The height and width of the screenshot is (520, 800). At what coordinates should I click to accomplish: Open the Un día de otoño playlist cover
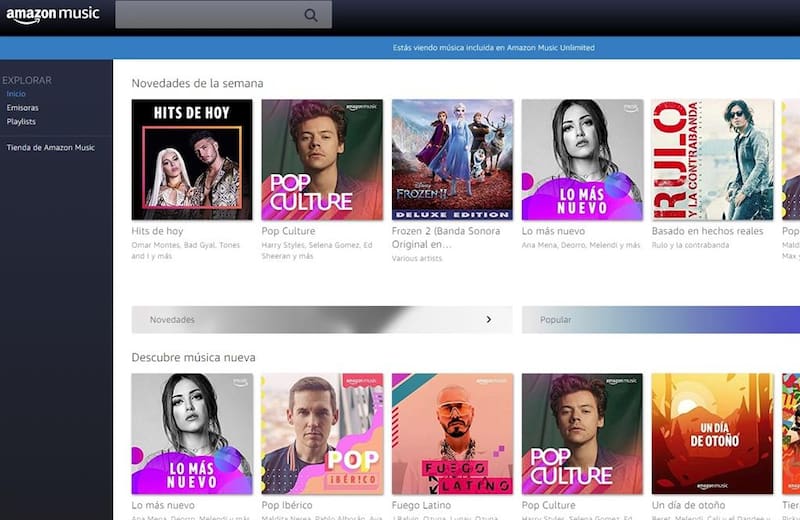pyautogui.click(x=712, y=434)
